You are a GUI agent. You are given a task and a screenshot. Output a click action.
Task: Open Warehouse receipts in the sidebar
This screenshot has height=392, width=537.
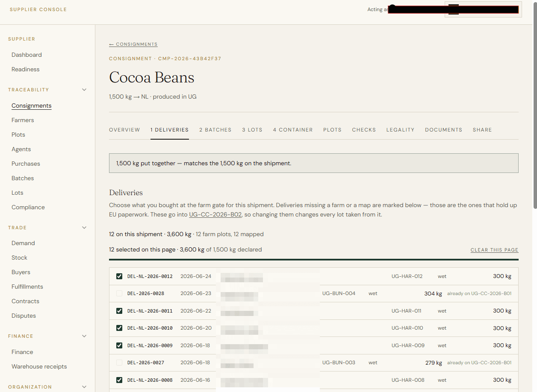pos(39,366)
